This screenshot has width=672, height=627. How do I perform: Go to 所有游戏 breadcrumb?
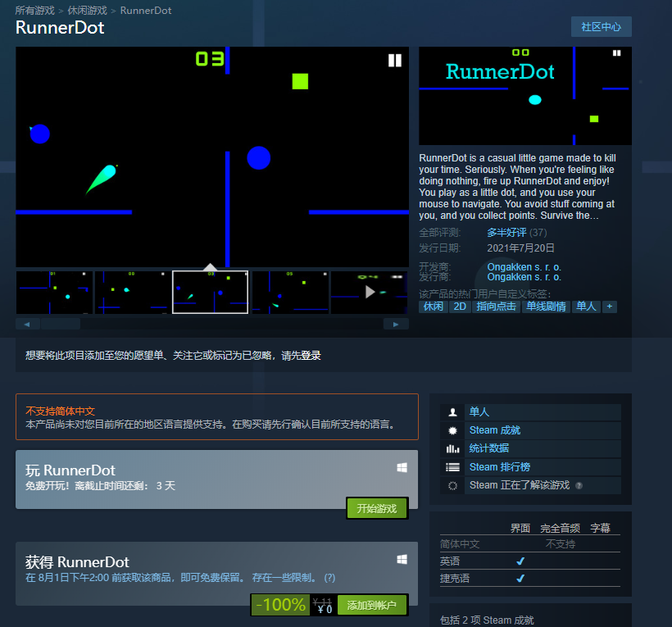click(x=34, y=11)
